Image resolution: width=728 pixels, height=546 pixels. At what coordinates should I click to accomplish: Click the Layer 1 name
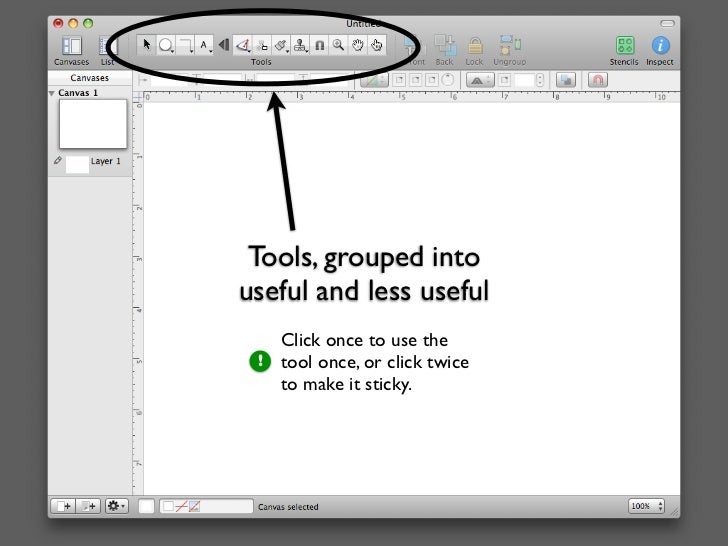click(105, 161)
